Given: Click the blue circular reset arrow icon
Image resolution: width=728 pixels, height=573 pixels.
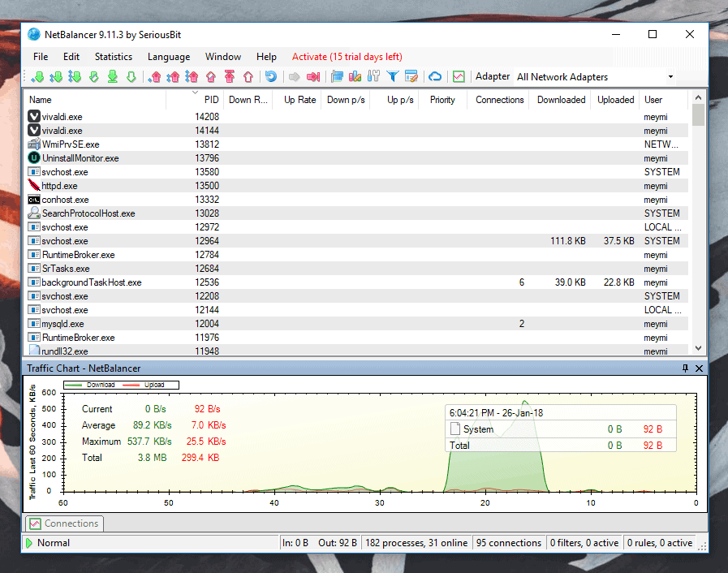Looking at the screenshot, I should pos(271,76).
